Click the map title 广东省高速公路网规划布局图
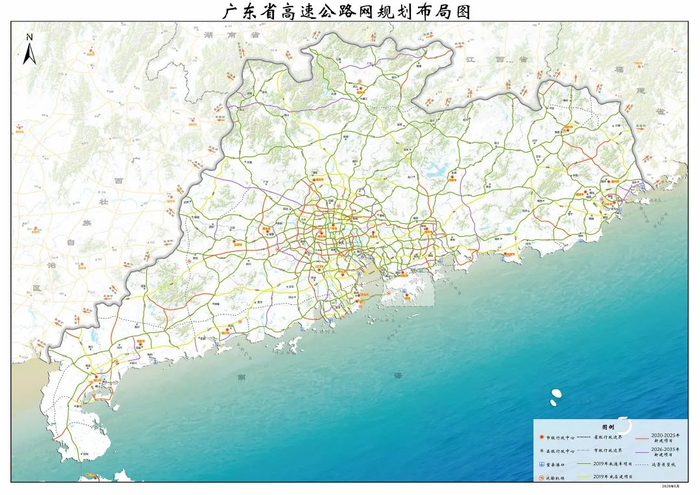This screenshot has width=700, height=495. point(346,12)
